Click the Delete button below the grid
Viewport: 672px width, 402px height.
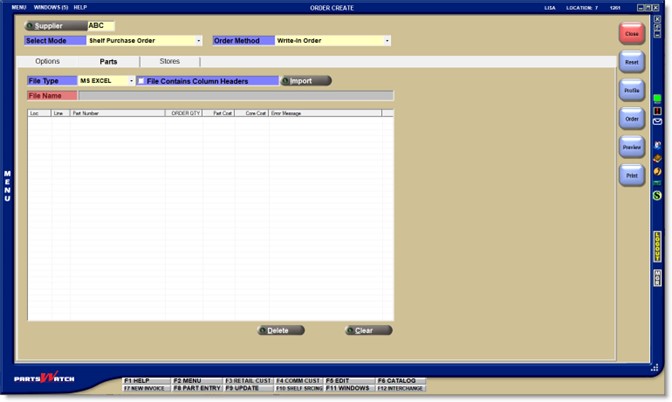pos(281,330)
